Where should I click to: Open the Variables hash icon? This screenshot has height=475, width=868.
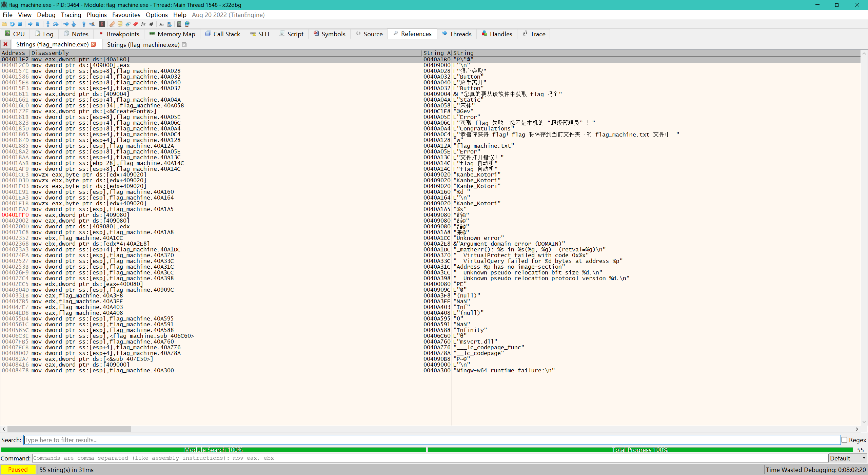tap(151, 24)
